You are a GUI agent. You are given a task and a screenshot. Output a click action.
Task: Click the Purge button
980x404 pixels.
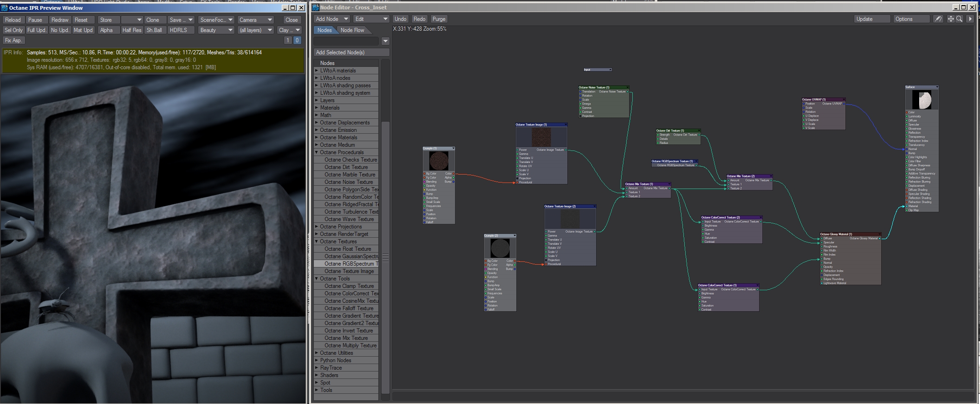click(x=439, y=19)
